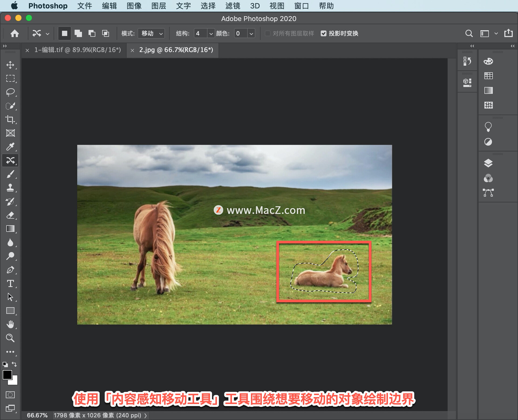This screenshot has height=420, width=518.
Task: Toggle Quick Mask mode
Action: click(x=11, y=395)
